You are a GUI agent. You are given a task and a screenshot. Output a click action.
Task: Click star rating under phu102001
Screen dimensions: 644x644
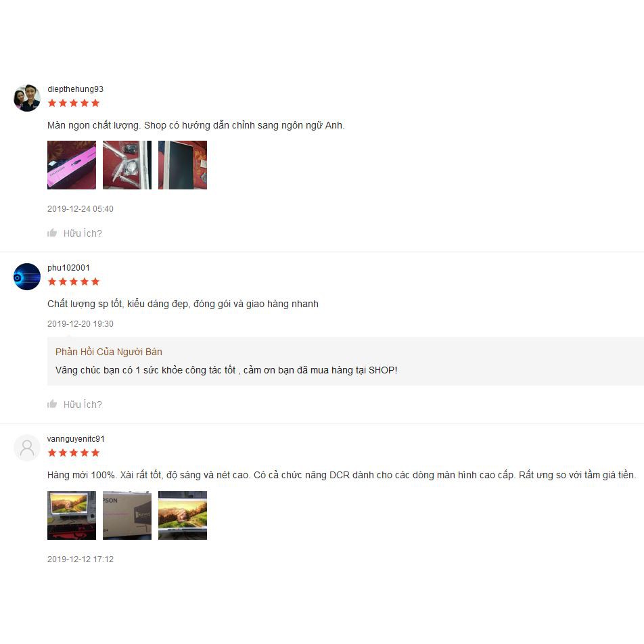(74, 281)
